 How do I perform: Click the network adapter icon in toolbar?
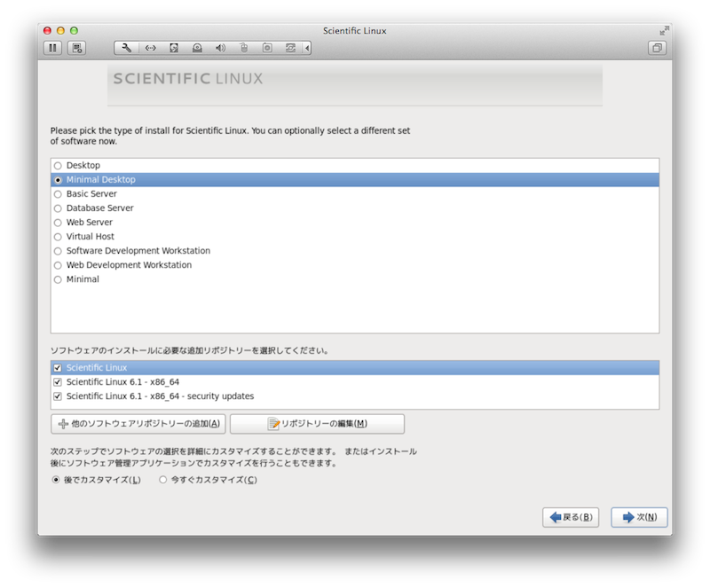[151, 48]
